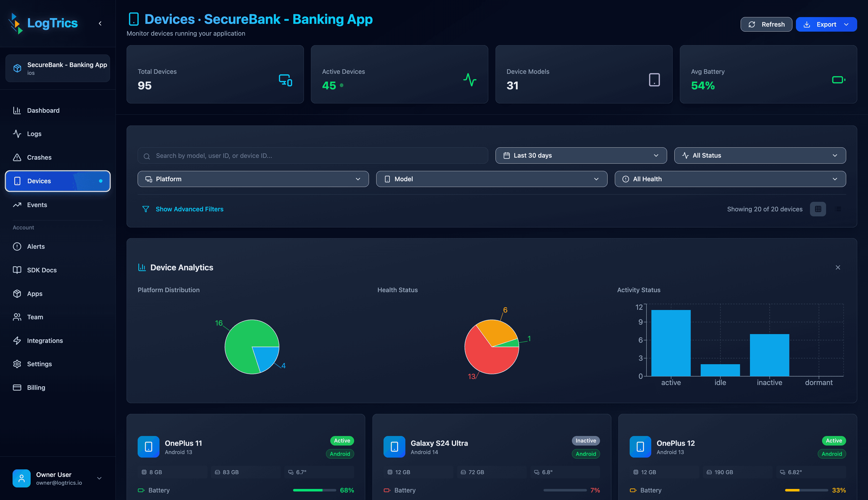Viewport: 868px width, 500px height.
Task: Open the Logs section
Action: pos(34,134)
